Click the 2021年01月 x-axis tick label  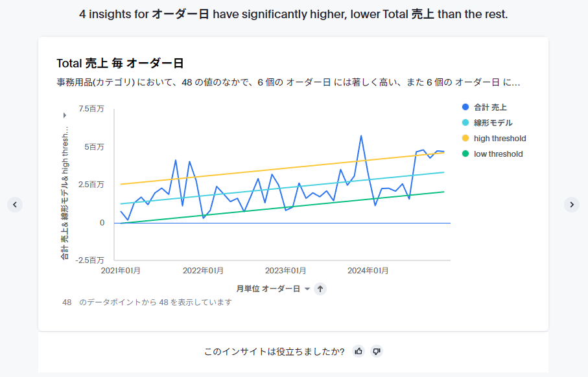(121, 271)
